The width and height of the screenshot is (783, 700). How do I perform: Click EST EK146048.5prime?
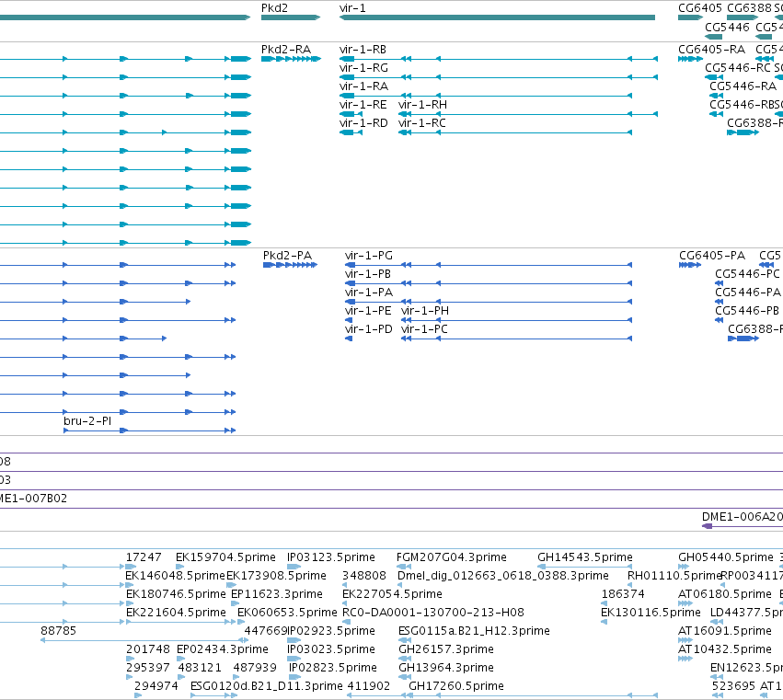[x=175, y=576]
